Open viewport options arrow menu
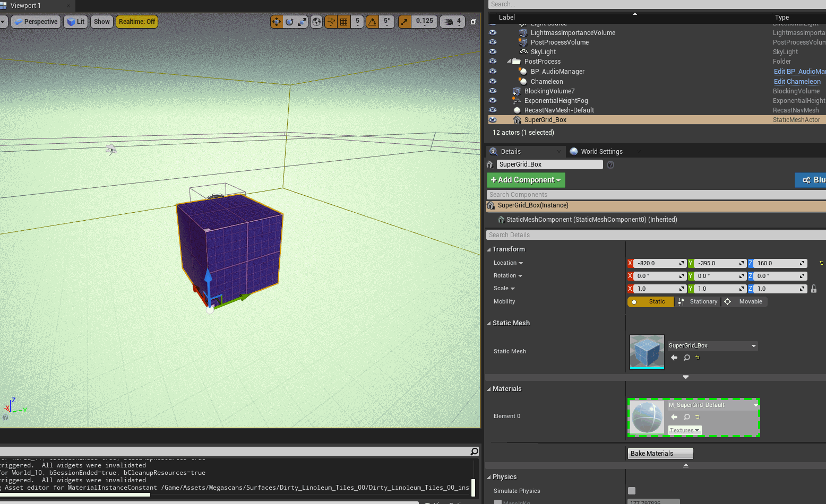Screen dimensions: 826x504 pyautogui.click(x=3, y=22)
